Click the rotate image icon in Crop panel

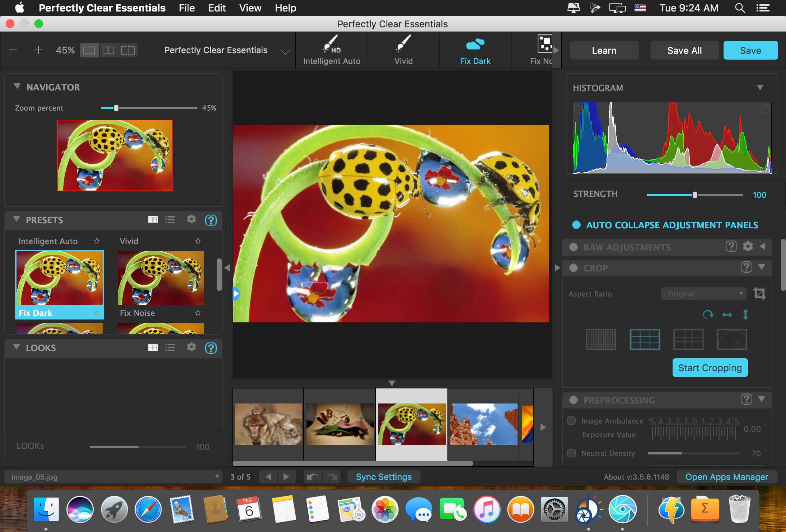point(708,315)
